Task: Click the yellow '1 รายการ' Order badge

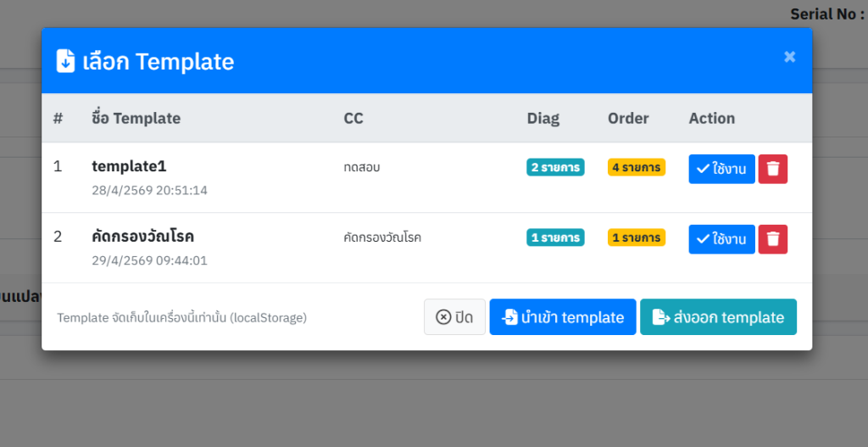Action: (637, 237)
